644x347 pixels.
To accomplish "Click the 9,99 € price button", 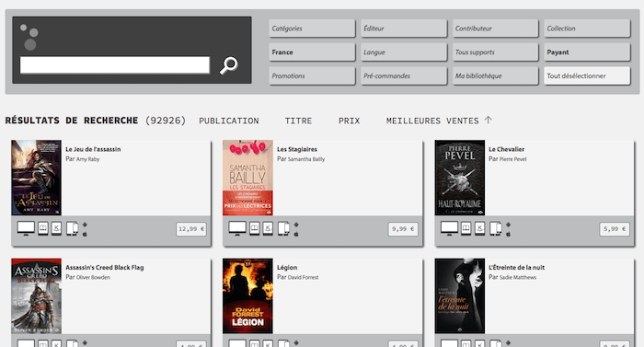I will tap(403, 229).
